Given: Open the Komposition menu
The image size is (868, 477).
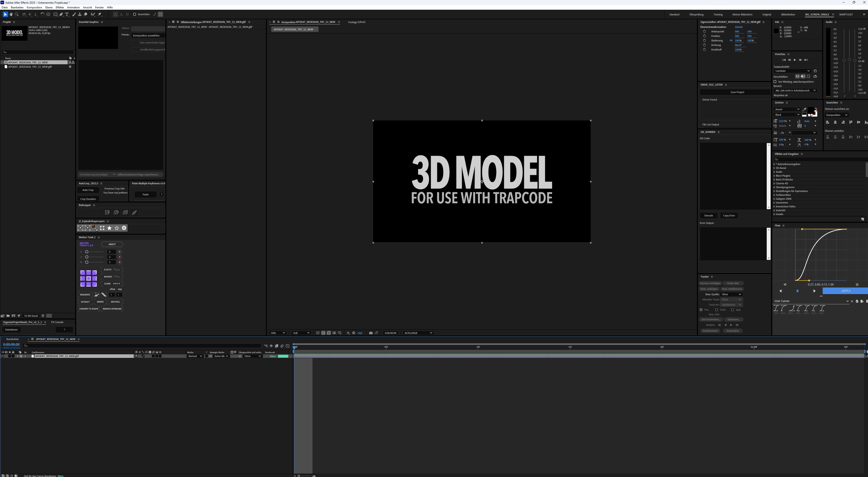Looking at the screenshot, I should point(34,7).
